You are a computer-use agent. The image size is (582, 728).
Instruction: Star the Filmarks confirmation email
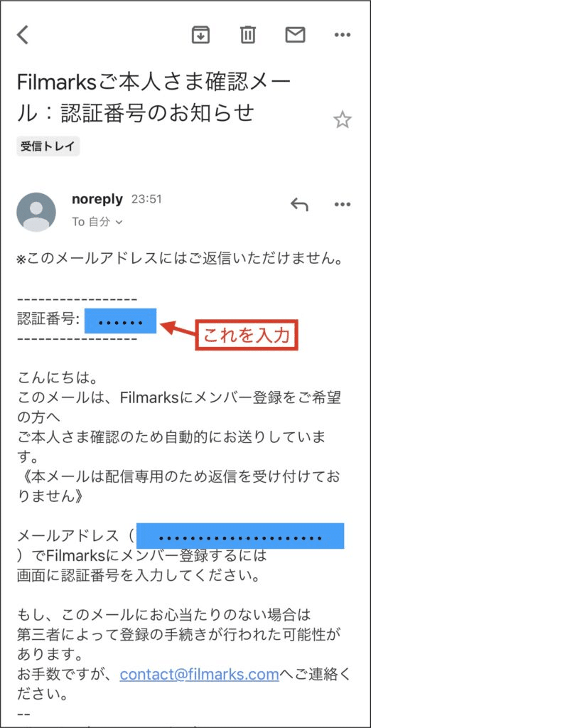tap(343, 119)
